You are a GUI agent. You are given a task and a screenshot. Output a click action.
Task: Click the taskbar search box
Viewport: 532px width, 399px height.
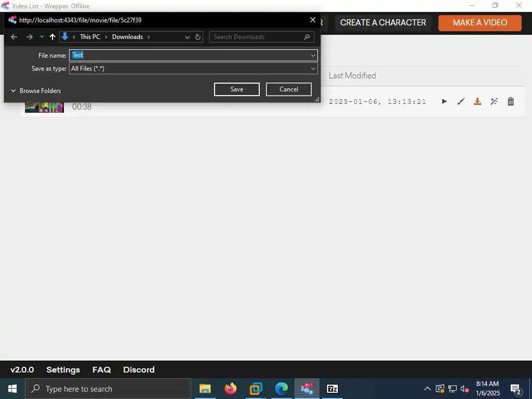[108, 389]
